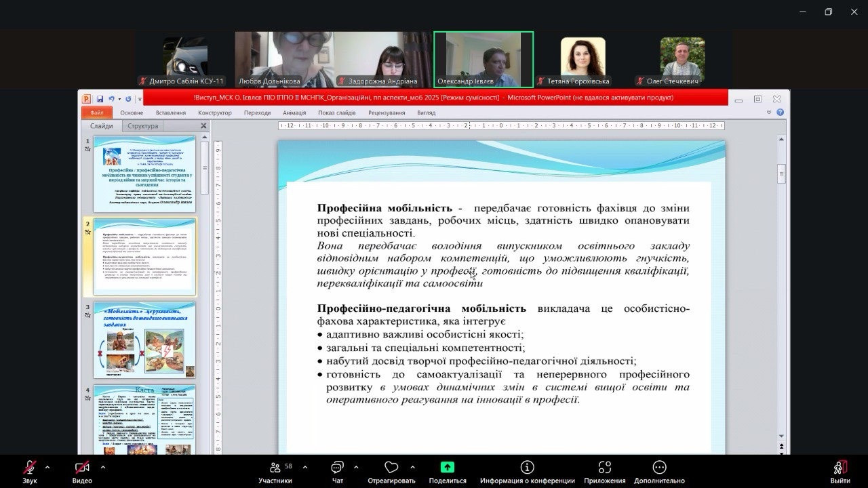
Task: Expand audio options arrow next to Звук
Action: (47, 467)
